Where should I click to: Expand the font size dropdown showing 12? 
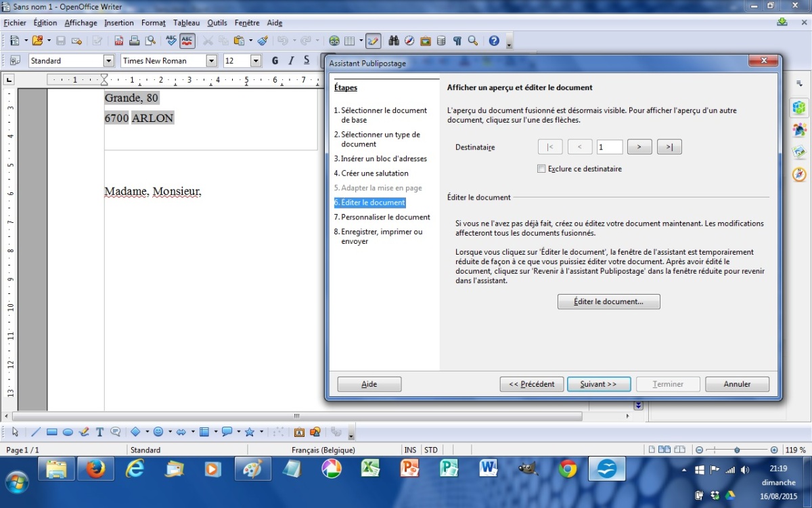[x=256, y=60]
